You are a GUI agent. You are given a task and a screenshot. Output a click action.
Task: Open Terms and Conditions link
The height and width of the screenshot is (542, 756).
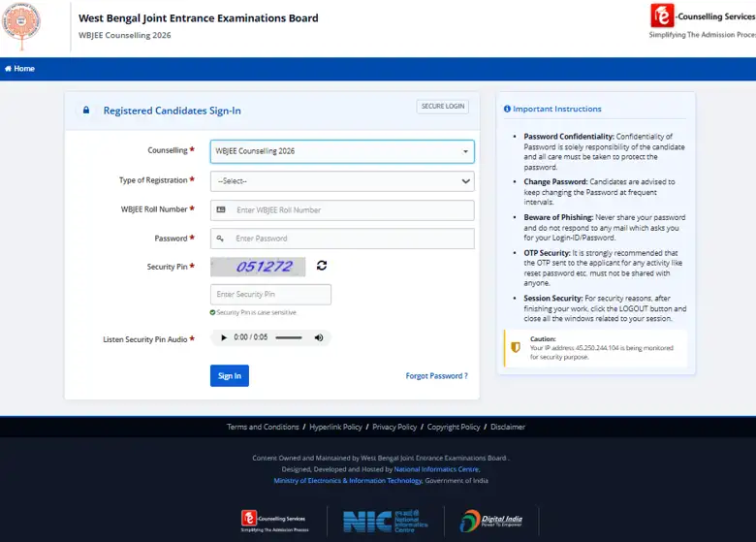coord(263,427)
